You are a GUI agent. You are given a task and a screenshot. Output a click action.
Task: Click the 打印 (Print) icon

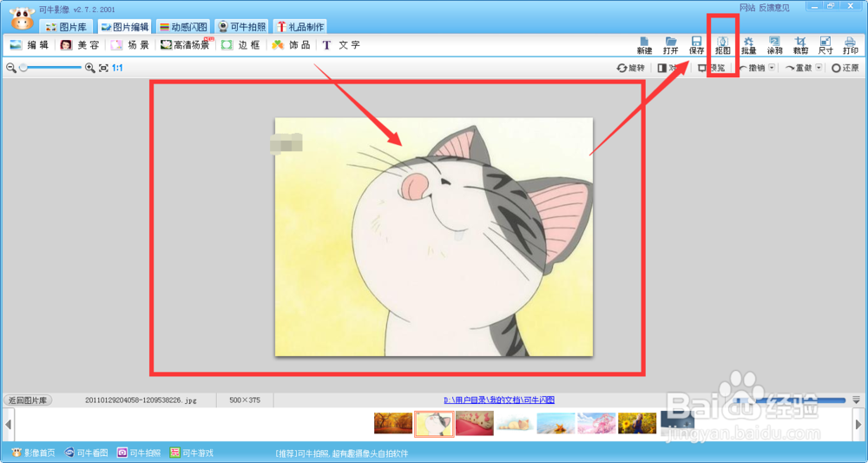pyautogui.click(x=851, y=45)
